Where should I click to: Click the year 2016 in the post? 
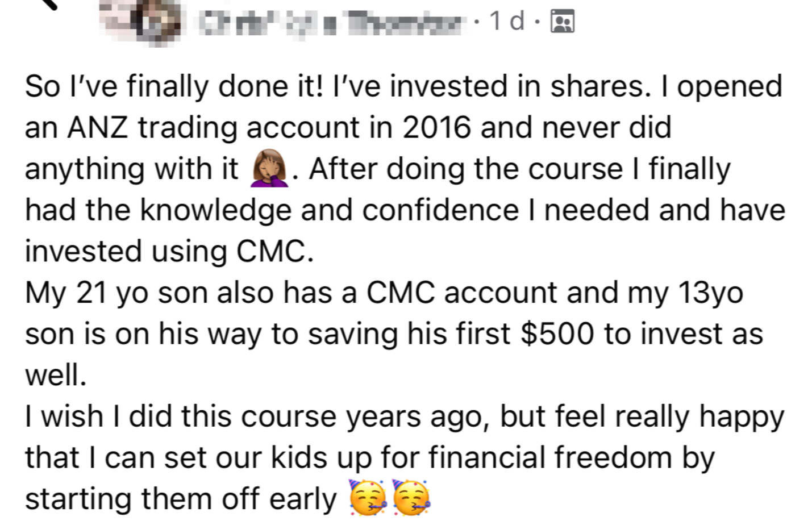tap(437, 127)
